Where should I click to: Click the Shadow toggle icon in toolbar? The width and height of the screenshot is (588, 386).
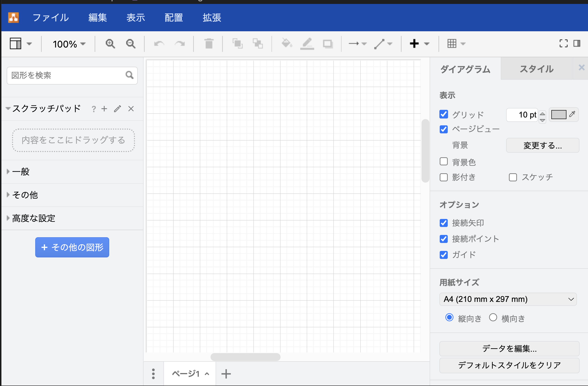[328, 44]
